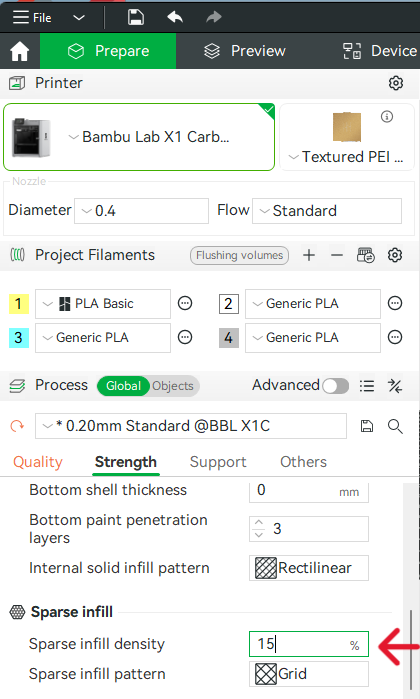Open more options for PLA Basic filament

(185, 304)
